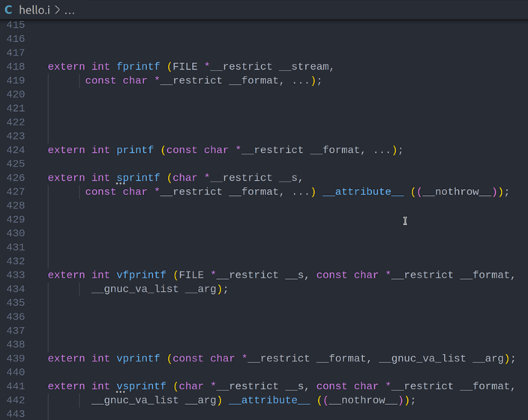
Task: Click line number 439 in the gutter
Action: (x=16, y=358)
